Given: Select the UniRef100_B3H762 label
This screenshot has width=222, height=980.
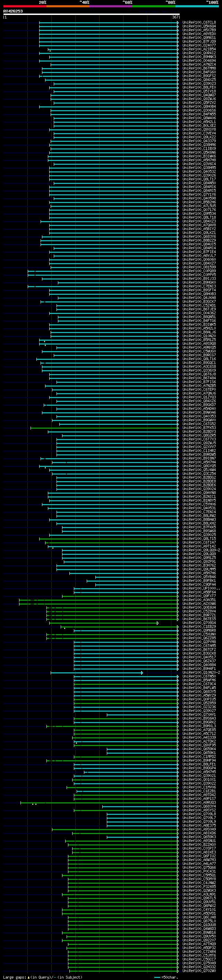Looking at the screenshot, I should tap(199, 565).
